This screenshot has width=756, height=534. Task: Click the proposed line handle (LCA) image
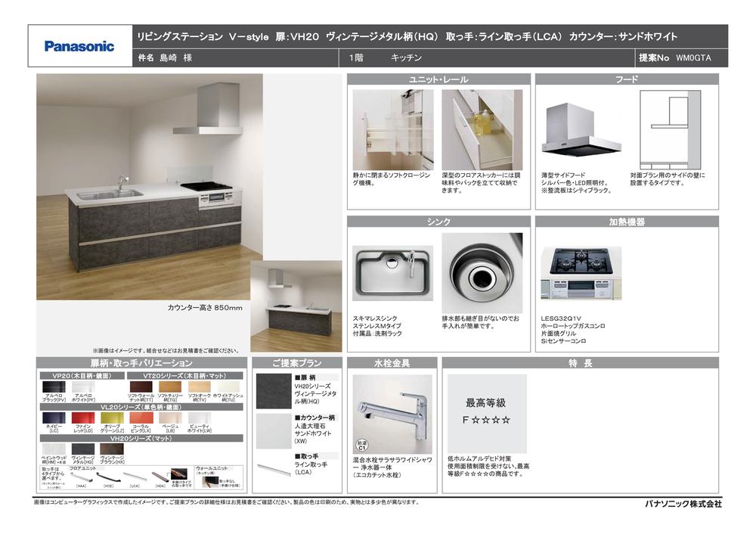click(x=274, y=470)
